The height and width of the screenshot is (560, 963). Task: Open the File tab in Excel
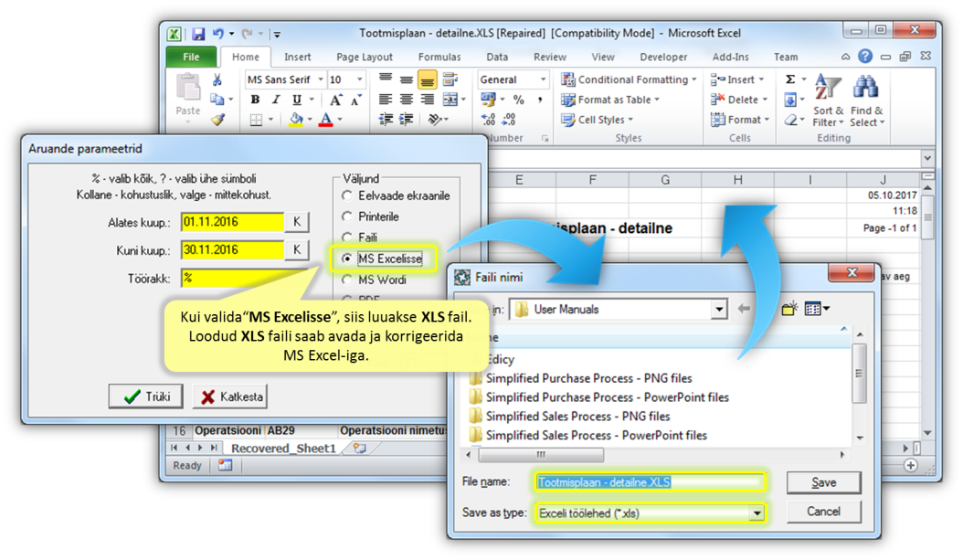point(191,57)
